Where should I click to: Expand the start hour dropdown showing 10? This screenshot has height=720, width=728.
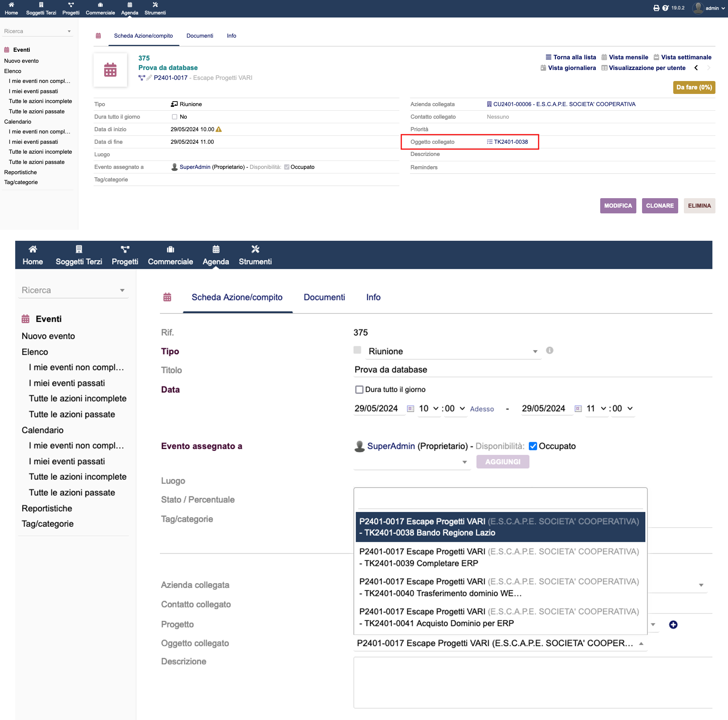coord(429,408)
